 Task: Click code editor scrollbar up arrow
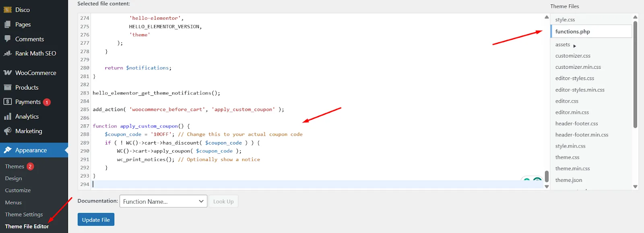[x=547, y=17]
